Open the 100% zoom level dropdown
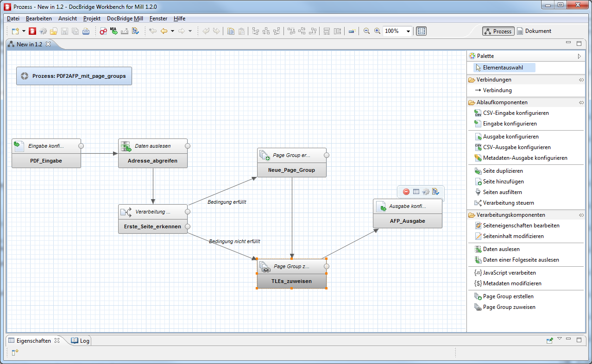This screenshot has height=364, width=592. tap(408, 31)
